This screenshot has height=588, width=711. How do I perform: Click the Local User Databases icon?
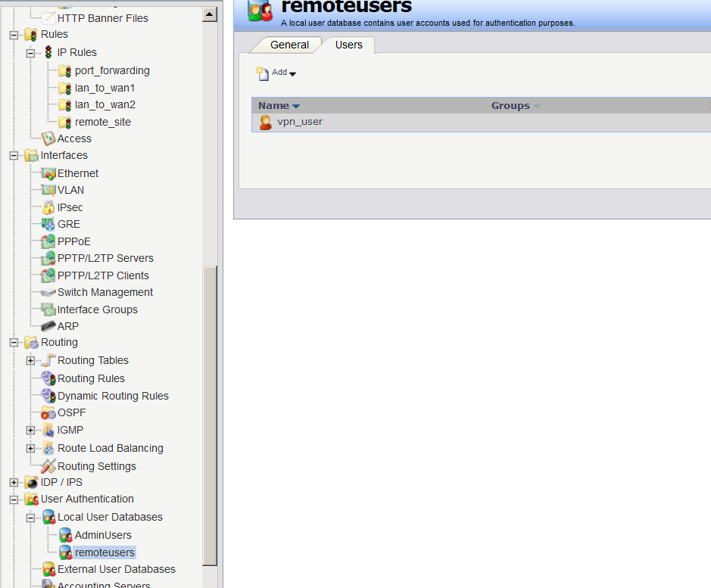[48, 518]
